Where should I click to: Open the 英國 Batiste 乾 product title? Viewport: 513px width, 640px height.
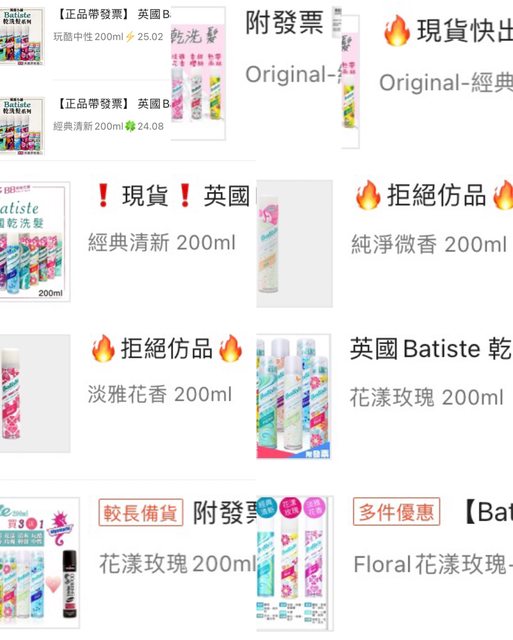431,349
